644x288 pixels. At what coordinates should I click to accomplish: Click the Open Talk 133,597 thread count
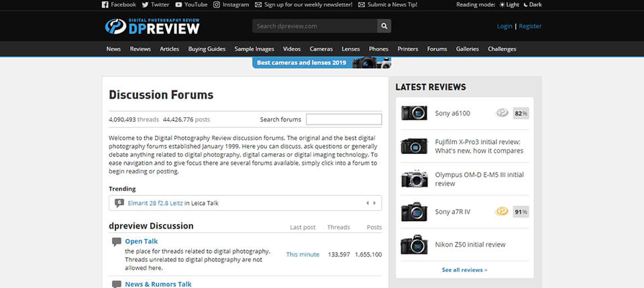click(339, 255)
